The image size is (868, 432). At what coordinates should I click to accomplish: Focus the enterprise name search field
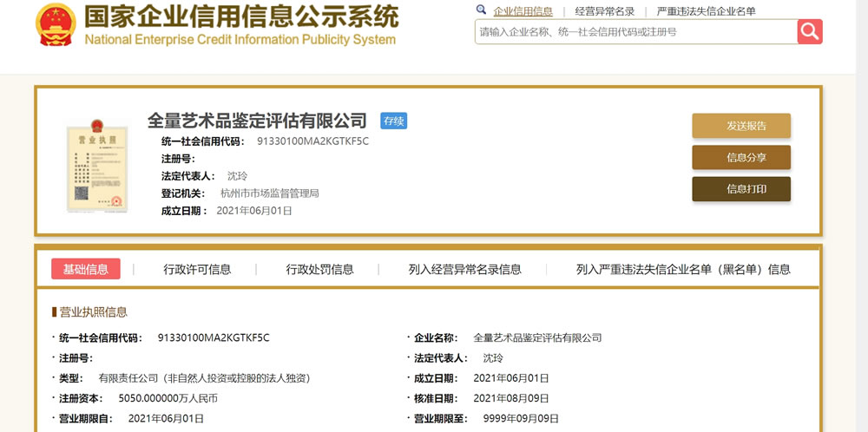tap(636, 31)
